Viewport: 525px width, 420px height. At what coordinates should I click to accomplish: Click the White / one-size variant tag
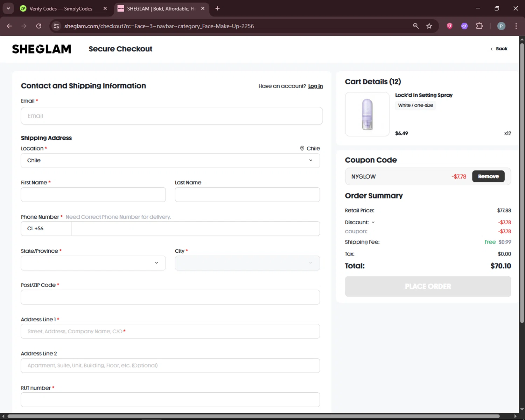(x=415, y=105)
